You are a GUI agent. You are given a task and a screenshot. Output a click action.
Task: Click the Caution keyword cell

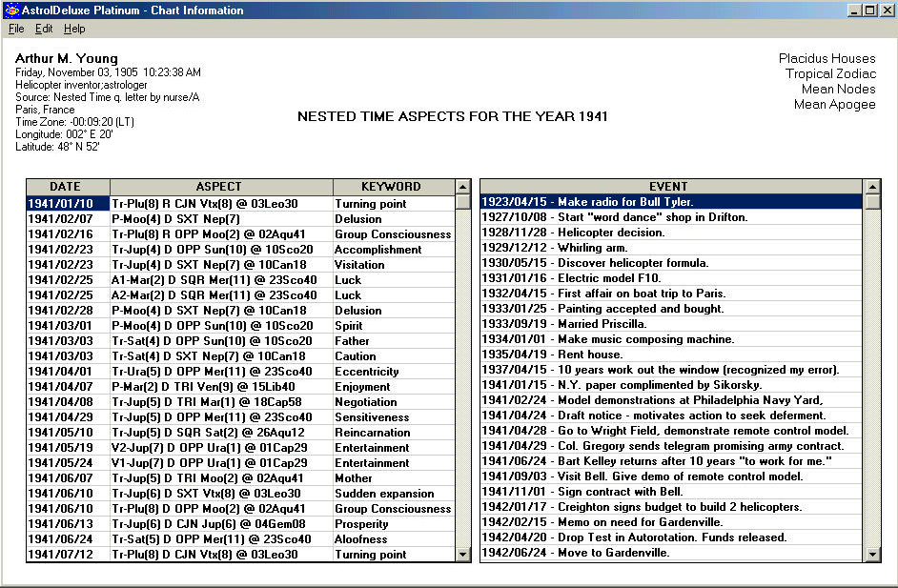point(394,356)
